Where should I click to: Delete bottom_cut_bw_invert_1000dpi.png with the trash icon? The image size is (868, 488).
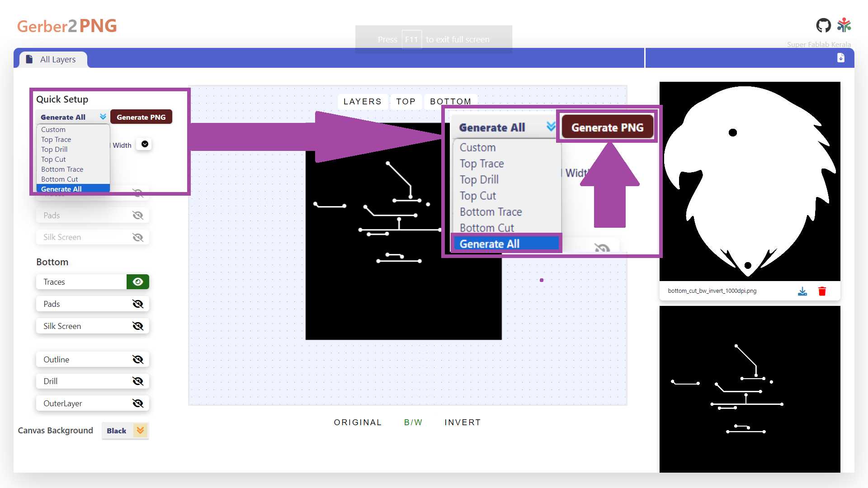822,291
